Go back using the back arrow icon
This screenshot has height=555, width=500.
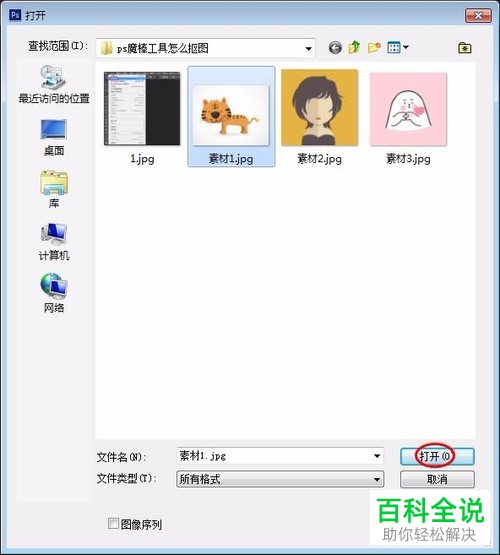tap(335, 47)
